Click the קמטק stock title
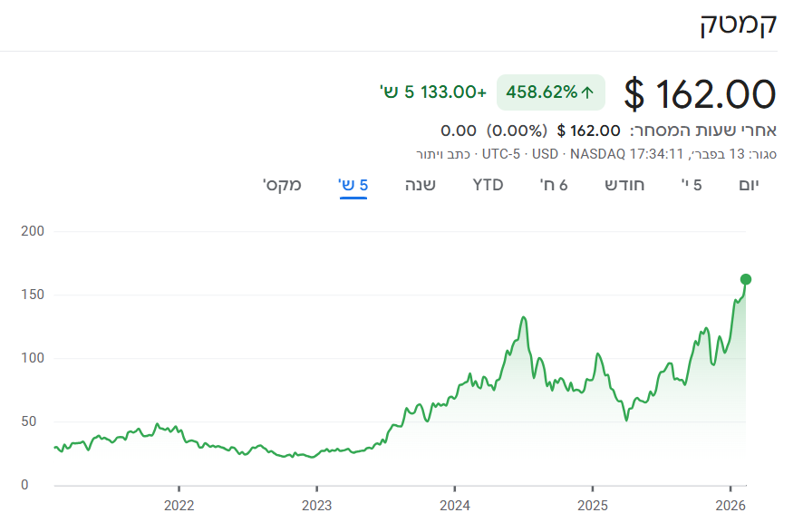 click(739, 24)
